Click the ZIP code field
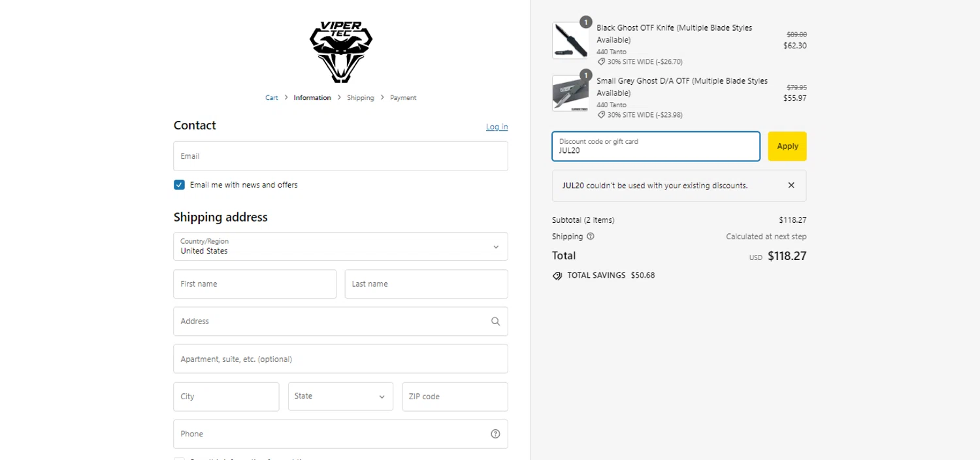980x460 pixels. coord(455,397)
